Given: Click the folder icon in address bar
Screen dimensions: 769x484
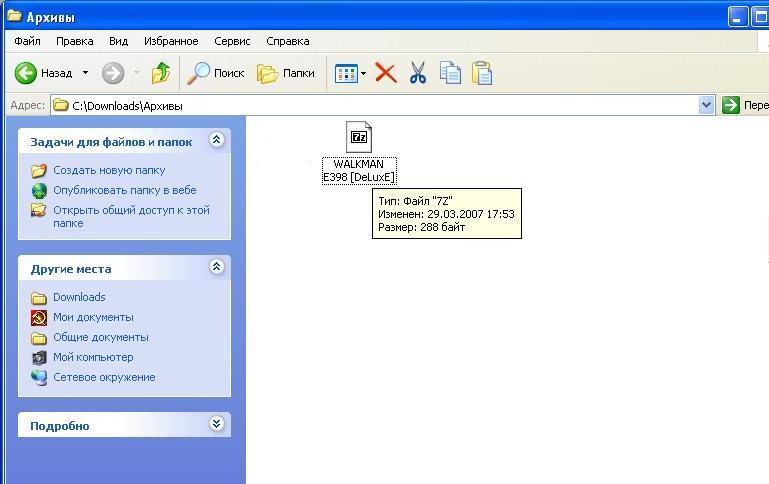Looking at the screenshot, I should [x=60, y=105].
